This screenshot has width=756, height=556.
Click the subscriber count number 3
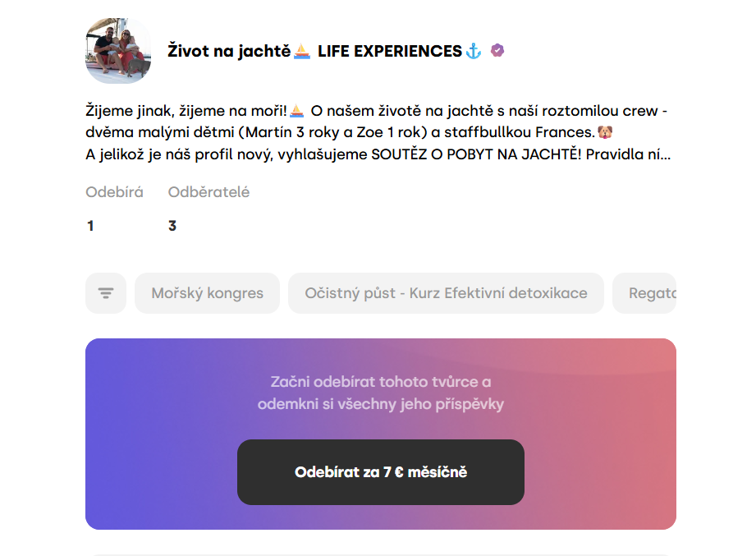coord(172,226)
